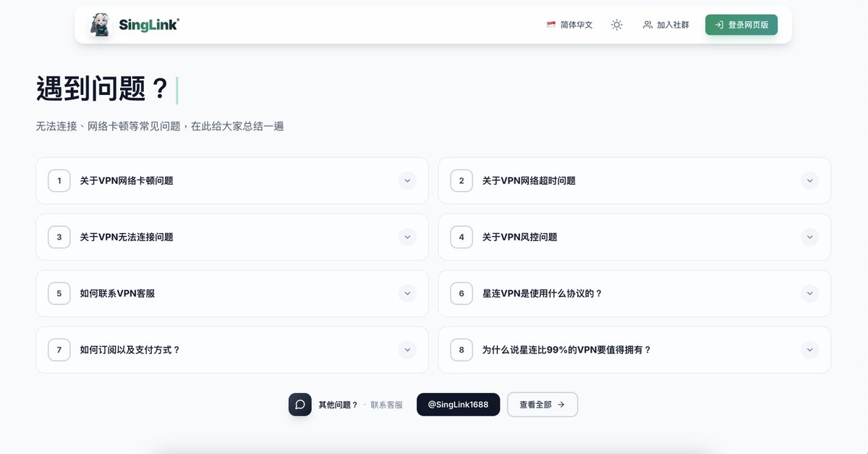Expand chevron for 关于VPN网络卡顿问题

(407, 180)
